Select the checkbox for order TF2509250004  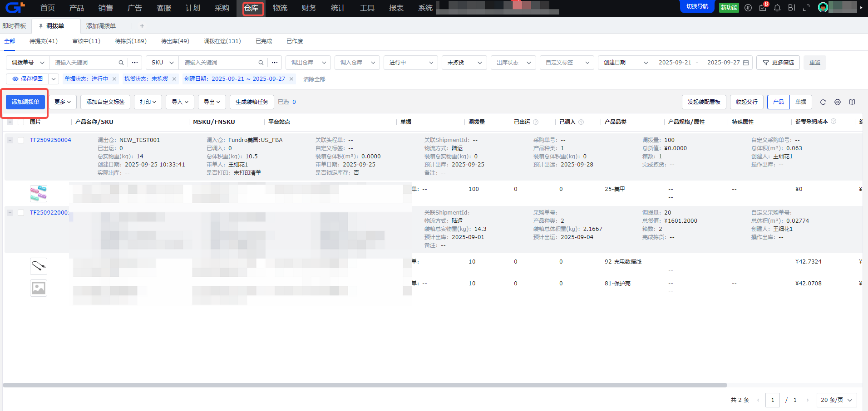21,140
